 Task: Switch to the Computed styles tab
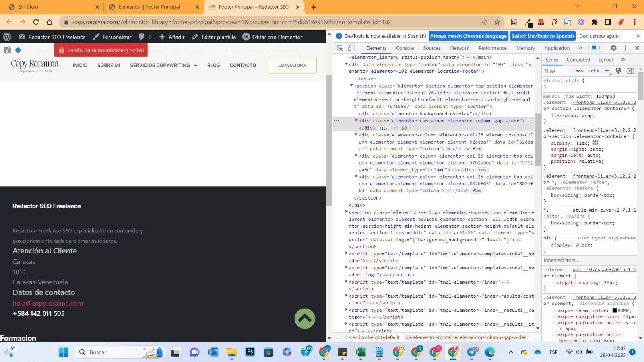(578, 60)
